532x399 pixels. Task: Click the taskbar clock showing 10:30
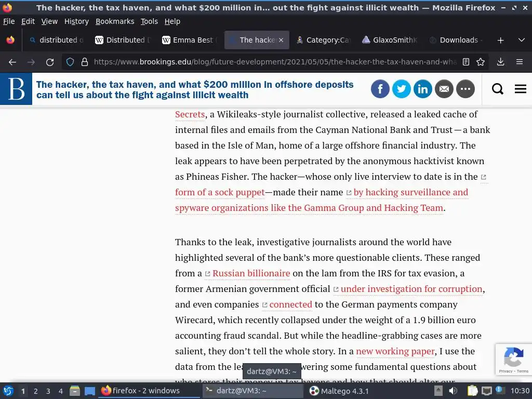520,391
